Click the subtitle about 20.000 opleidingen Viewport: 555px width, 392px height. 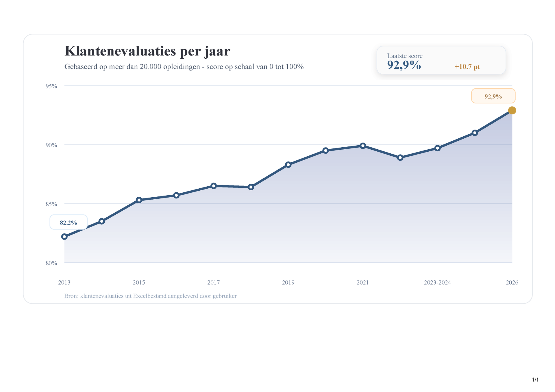point(184,67)
